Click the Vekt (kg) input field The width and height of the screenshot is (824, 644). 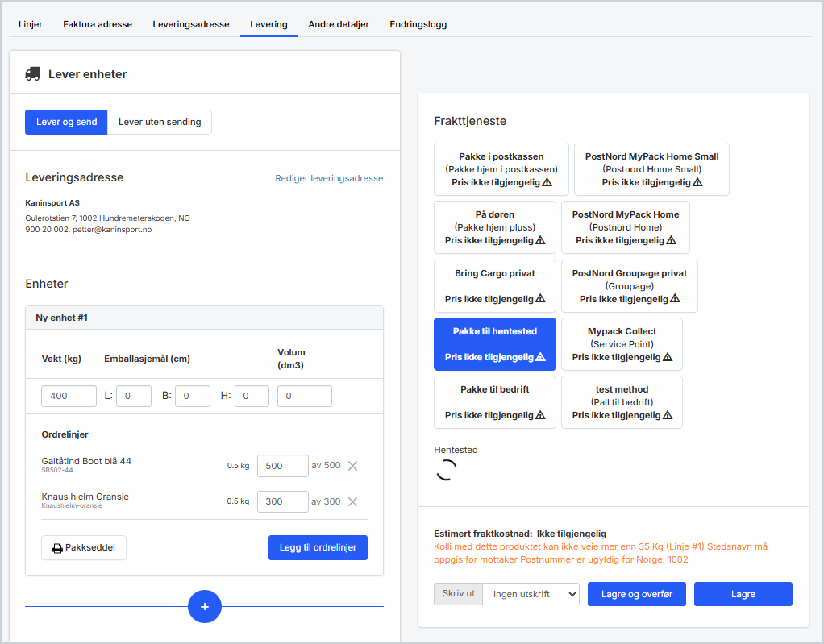(69, 397)
